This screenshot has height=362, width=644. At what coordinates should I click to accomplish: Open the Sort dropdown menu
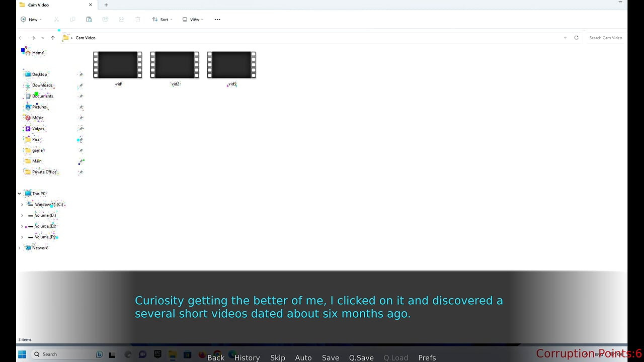pos(162,20)
